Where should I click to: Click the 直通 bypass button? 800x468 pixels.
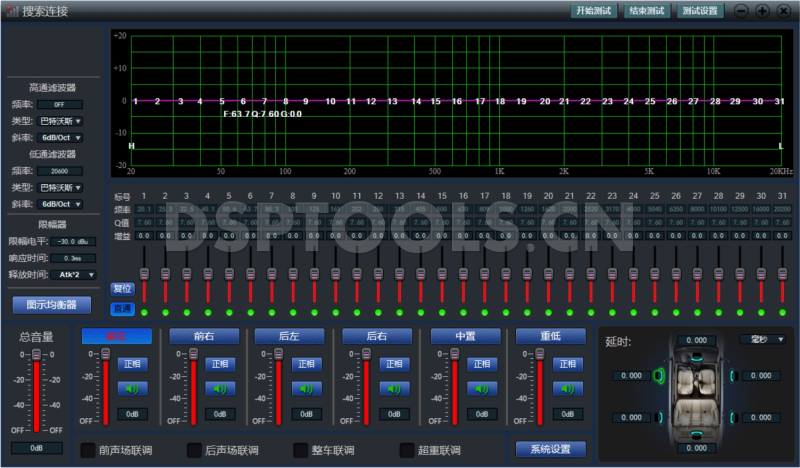point(122,309)
